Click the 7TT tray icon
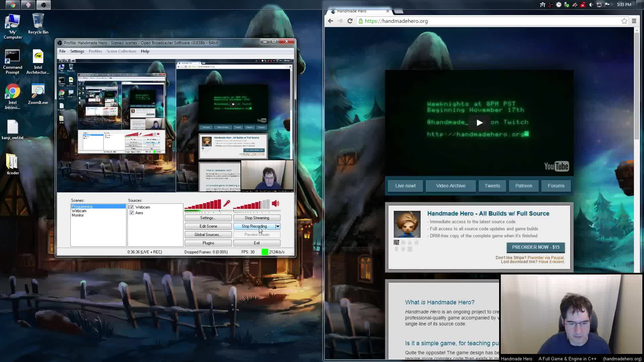Viewport: 644px width, 362px height. pos(543,5)
